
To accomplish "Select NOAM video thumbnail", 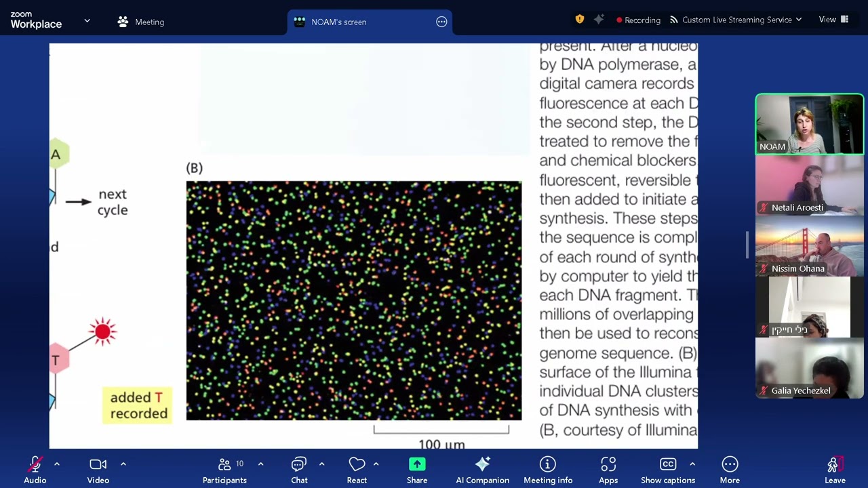I will [x=810, y=125].
